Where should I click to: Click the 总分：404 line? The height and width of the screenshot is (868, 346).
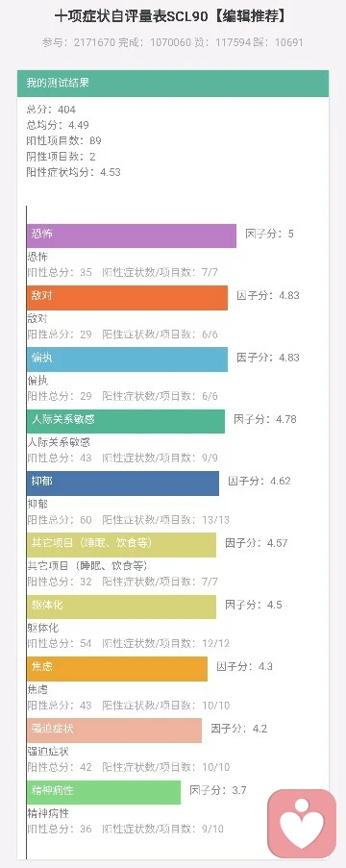(51, 109)
